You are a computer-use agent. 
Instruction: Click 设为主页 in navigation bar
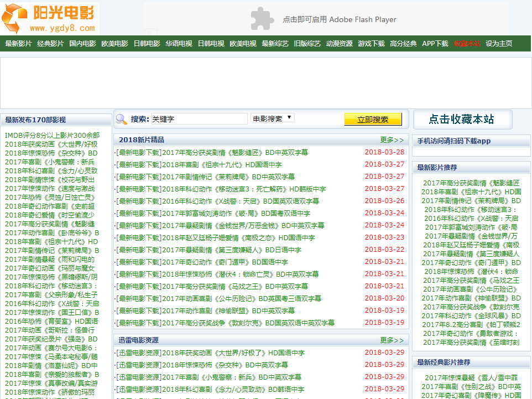click(x=499, y=44)
